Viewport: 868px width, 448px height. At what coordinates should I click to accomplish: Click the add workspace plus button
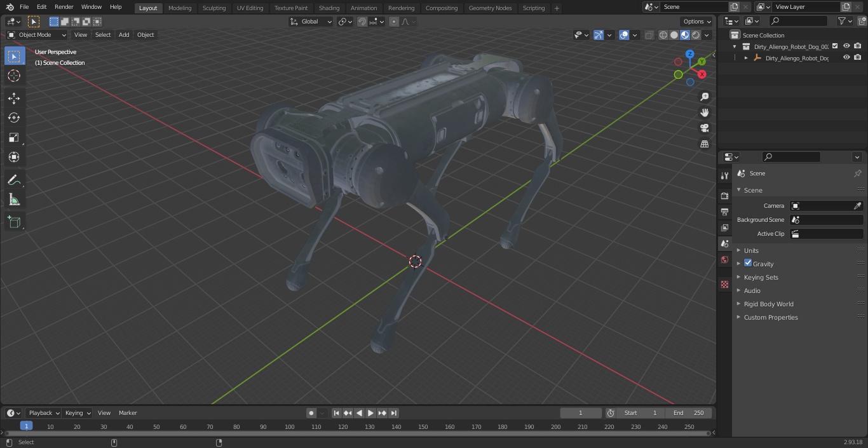point(557,8)
